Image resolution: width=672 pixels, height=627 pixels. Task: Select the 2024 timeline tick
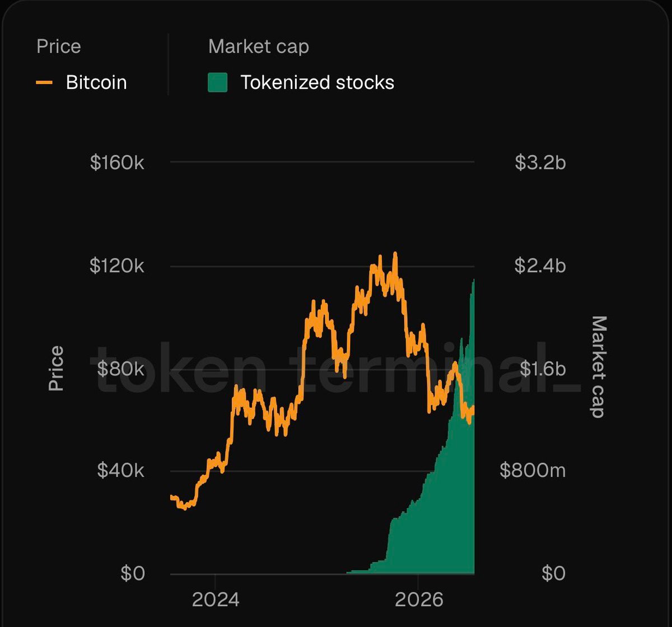point(216,600)
